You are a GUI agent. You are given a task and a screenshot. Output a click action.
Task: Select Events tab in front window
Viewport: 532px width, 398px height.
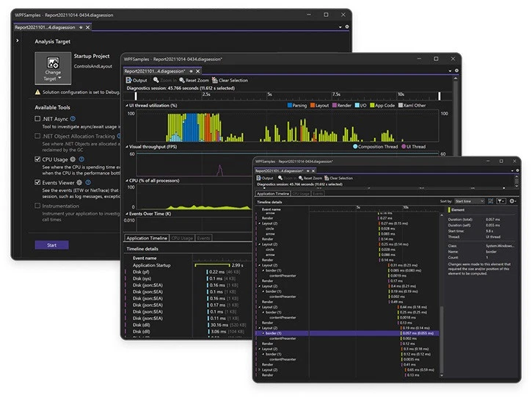pos(318,194)
